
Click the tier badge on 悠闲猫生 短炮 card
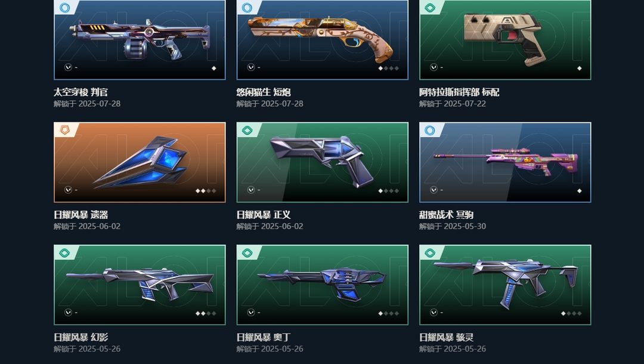247,7
